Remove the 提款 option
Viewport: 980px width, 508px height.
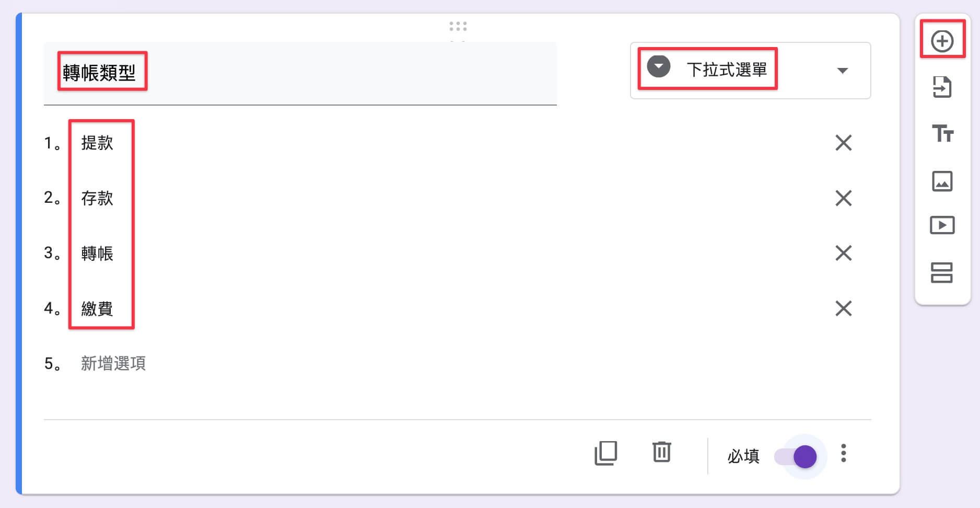[x=843, y=143]
